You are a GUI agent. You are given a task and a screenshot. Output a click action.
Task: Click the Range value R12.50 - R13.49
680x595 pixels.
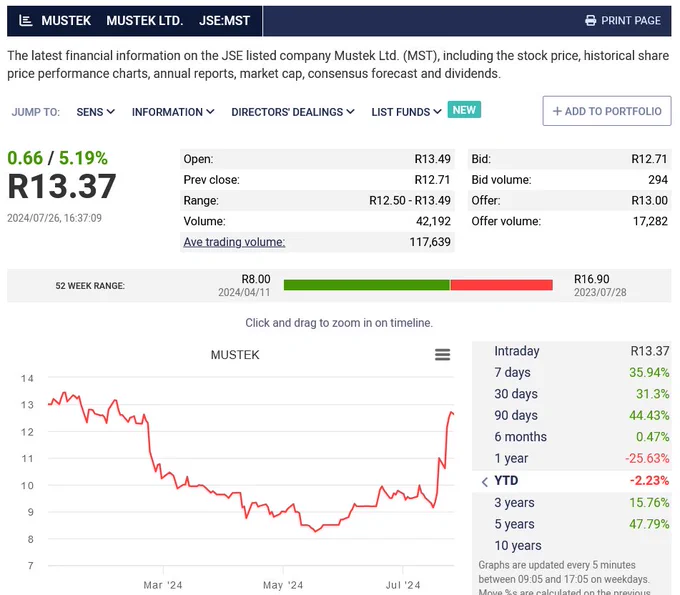410,200
